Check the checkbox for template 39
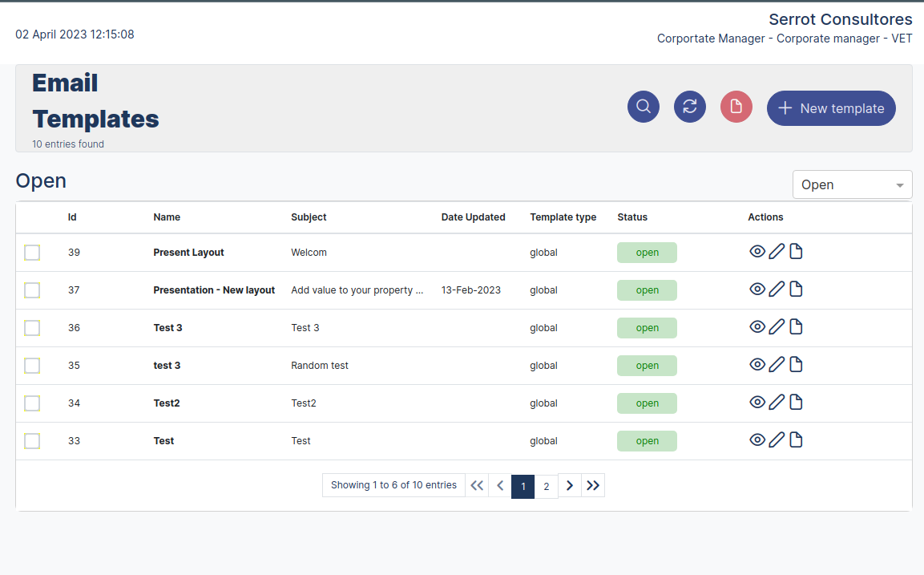The image size is (924, 575). [x=32, y=252]
